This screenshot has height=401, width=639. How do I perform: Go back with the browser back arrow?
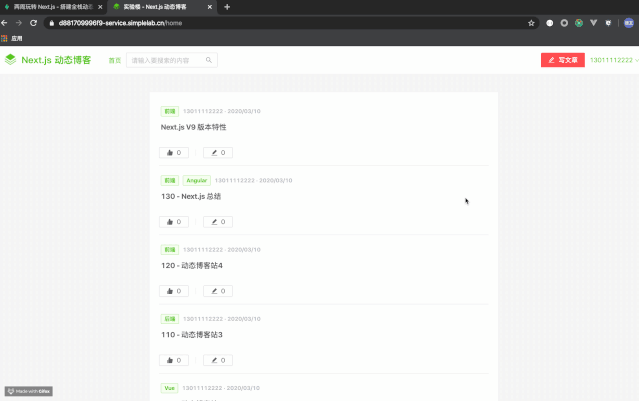click(x=4, y=23)
